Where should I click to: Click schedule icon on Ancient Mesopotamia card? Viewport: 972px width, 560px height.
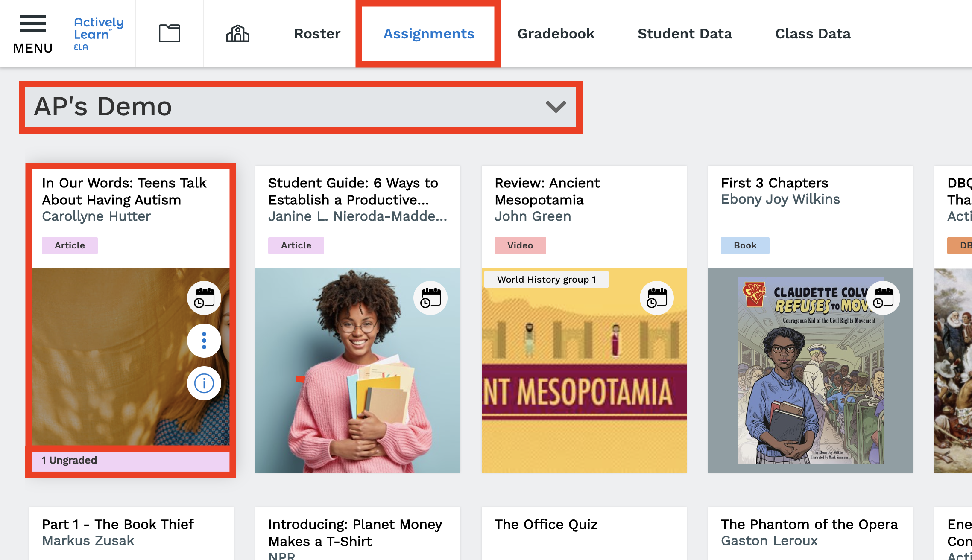[657, 298]
